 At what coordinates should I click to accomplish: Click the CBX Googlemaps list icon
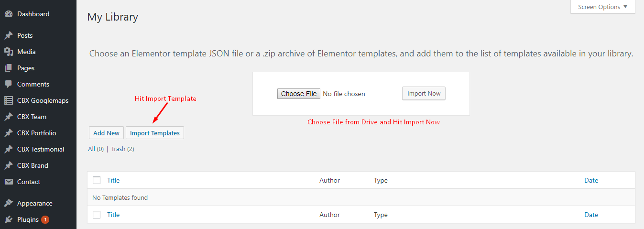point(8,100)
